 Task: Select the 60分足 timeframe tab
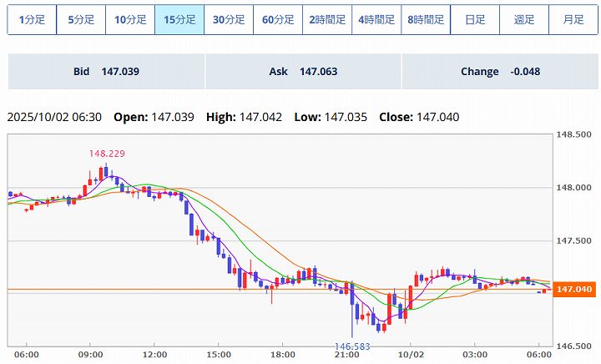pyautogui.click(x=278, y=19)
